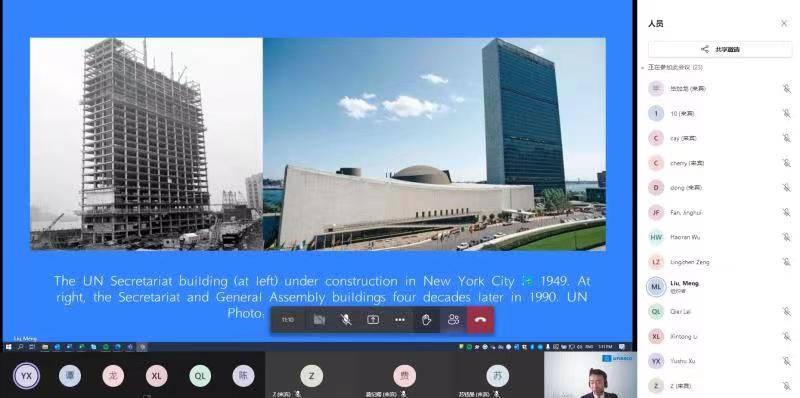Click the YX avatar in participant strip

[x=26, y=376]
